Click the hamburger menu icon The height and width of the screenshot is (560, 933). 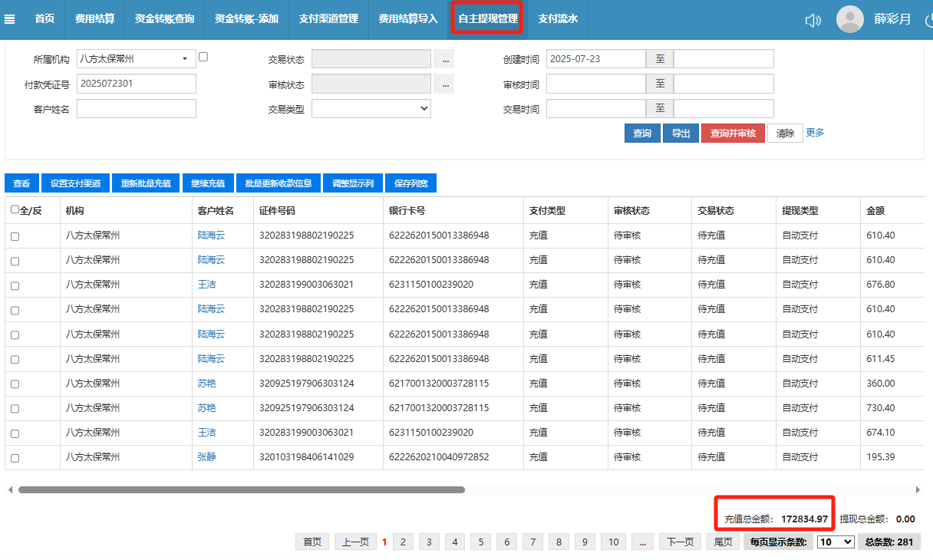(x=10, y=19)
